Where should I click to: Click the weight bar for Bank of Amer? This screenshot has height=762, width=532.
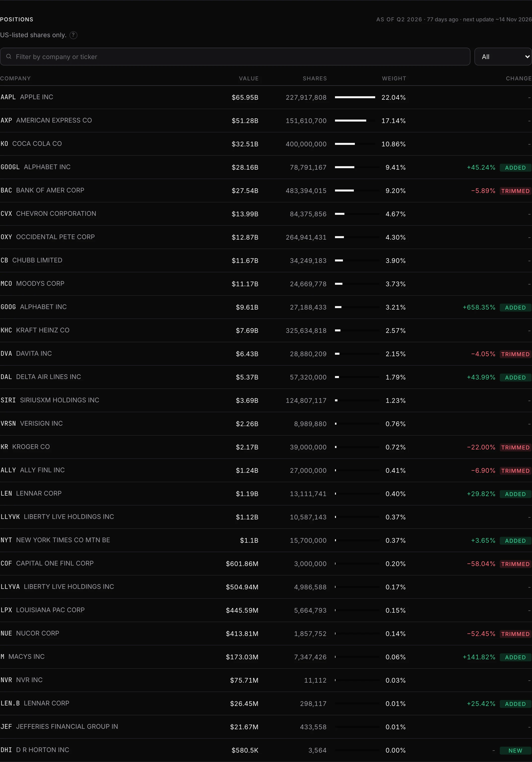357,190
